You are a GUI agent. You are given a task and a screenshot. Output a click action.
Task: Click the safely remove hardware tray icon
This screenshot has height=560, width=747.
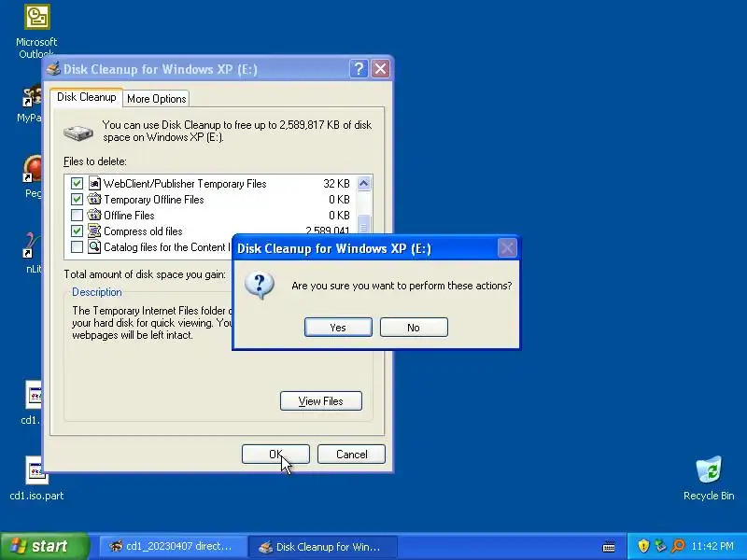coord(660,546)
